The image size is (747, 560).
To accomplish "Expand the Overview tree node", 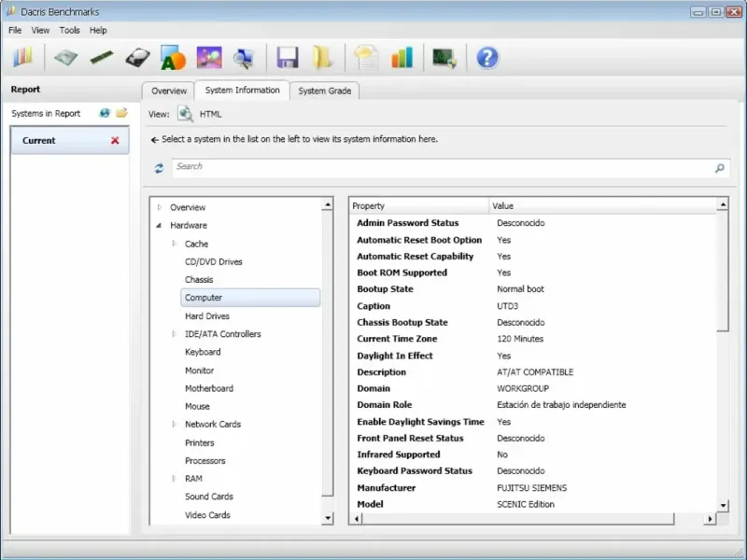I will click(160, 207).
